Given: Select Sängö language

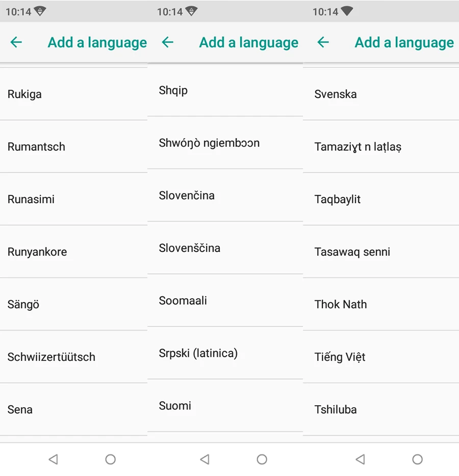Looking at the screenshot, I should [73, 304].
